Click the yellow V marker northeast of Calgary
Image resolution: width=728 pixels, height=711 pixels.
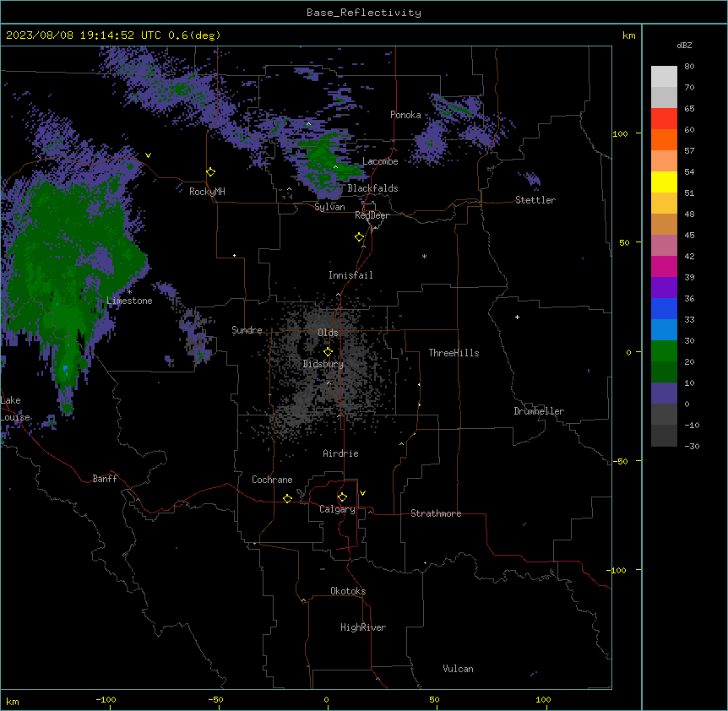click(x=362, y=493)
